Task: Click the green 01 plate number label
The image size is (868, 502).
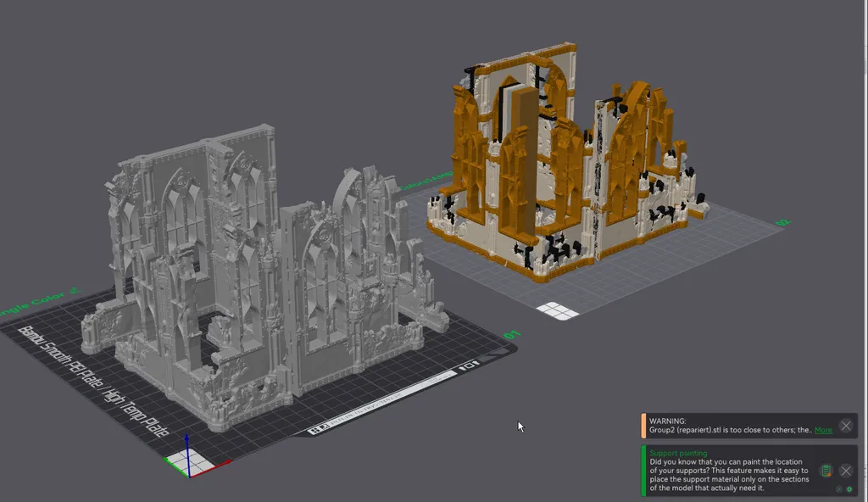Action: point(510,336)
